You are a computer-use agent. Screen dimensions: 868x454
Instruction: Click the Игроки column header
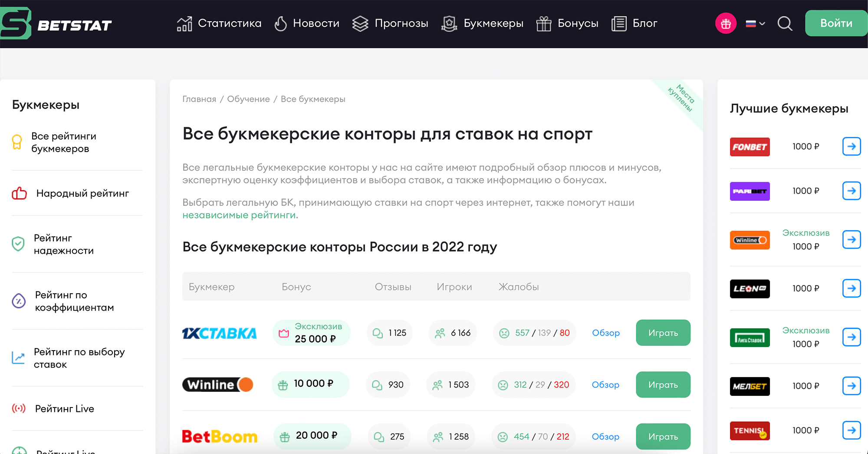454,287
